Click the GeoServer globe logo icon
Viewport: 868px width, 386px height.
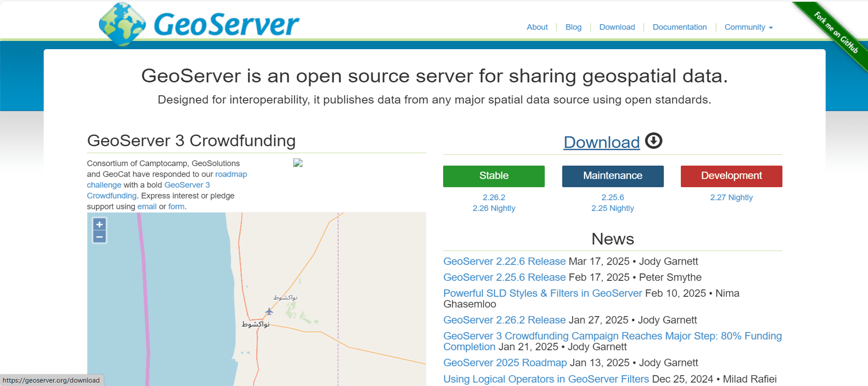[122, 24]
